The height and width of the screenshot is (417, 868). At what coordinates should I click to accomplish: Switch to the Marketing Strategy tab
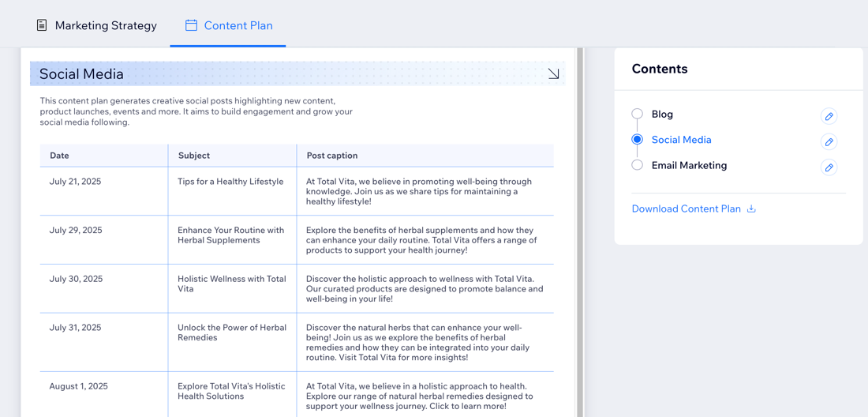click(x=96, y=25)
